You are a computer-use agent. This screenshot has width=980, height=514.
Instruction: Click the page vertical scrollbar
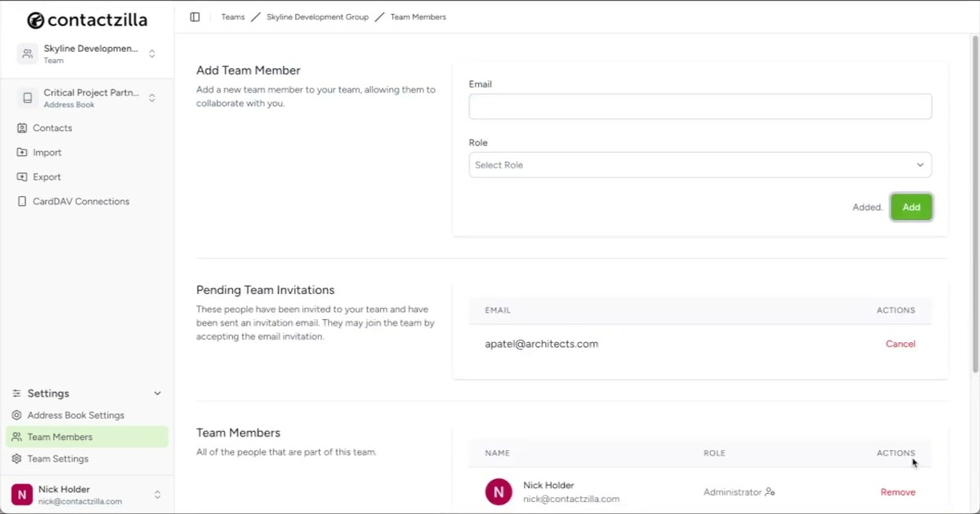(x=975, y=204)
